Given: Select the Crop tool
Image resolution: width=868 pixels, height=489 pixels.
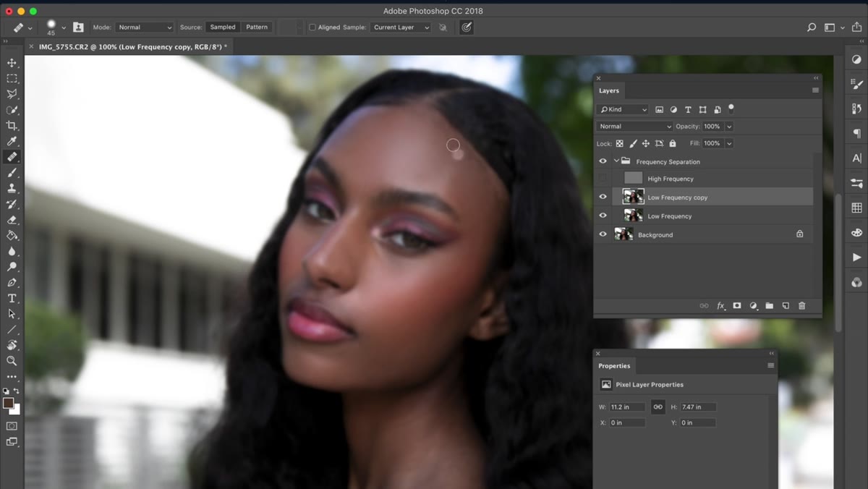Looking at the screenshot, I should click(12, 126).
